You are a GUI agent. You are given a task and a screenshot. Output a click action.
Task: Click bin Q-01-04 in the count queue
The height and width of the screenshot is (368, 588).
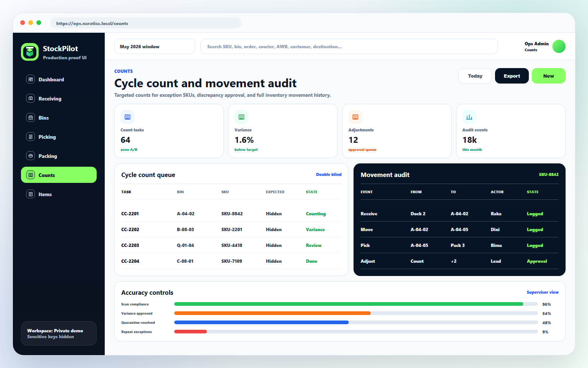pyautogui.click(x=185, y=245)
